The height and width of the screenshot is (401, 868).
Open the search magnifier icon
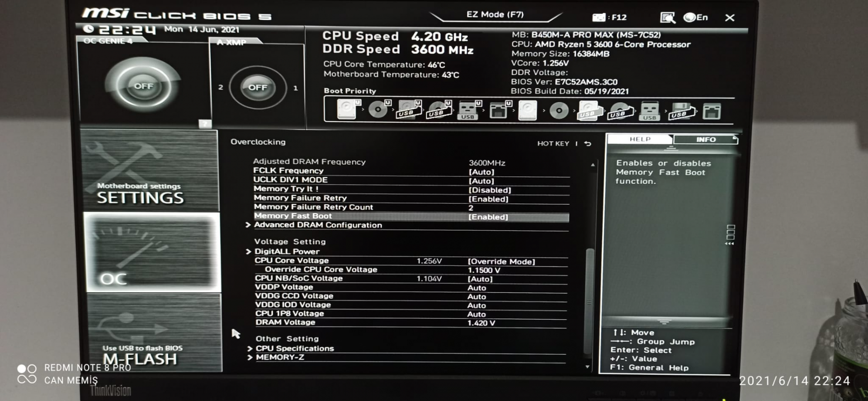coord(668,18)
